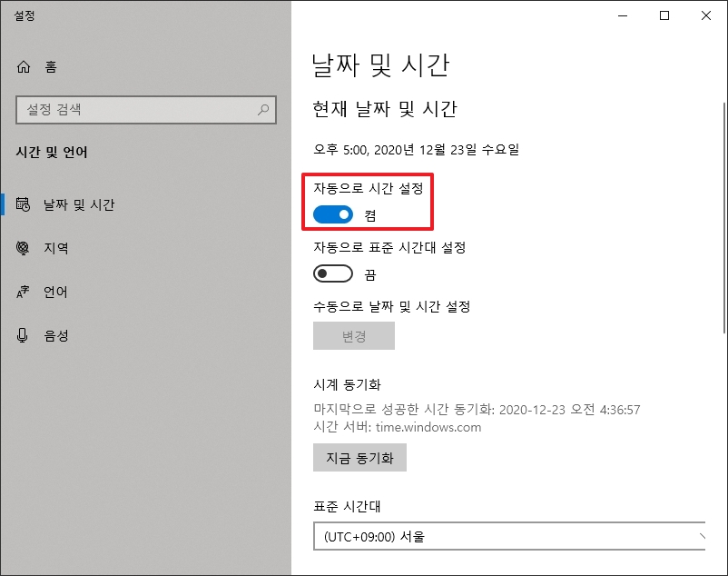
Task: Click the language icon beside 언어
Action: click(23, 292)
